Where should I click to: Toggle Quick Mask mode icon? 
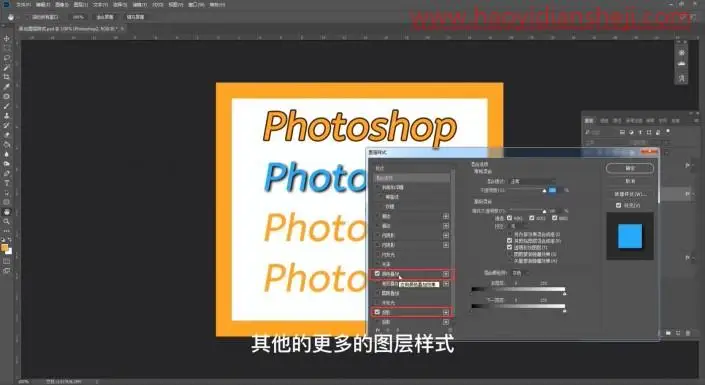pos(6,261)
